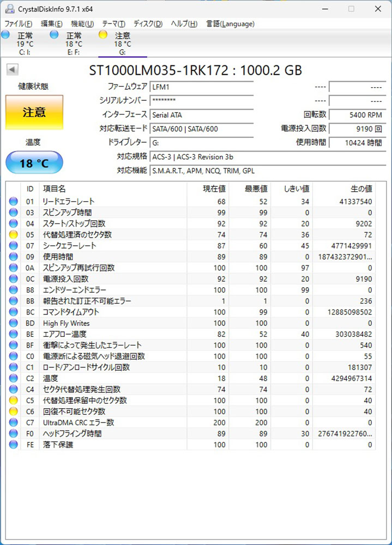Expand the ヘルプ(H) menu
Screen dimensions: 392x545
(184, 23)
